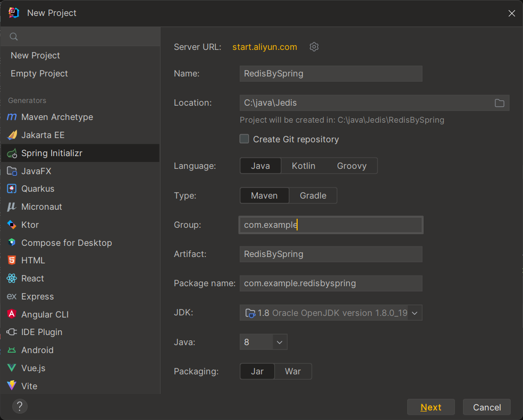Choose the Vue.js generator label
This screenshot has height=420, width=523.
[x=33, y=368]
